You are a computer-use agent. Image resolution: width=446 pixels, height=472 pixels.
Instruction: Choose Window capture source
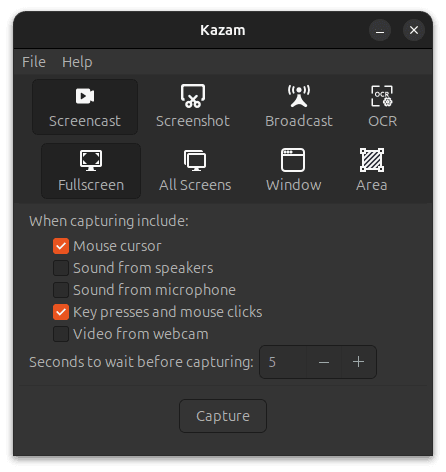click(293, 171)
